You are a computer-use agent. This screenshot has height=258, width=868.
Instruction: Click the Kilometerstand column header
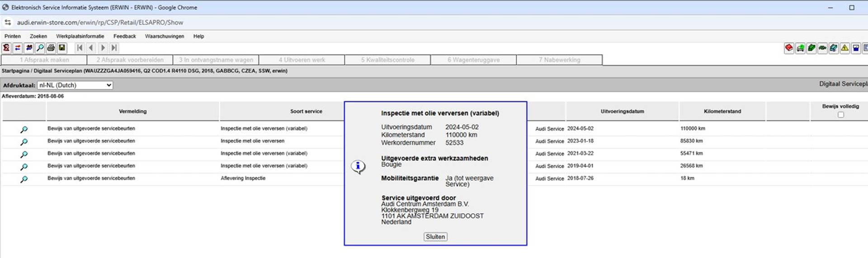[722, 111]
